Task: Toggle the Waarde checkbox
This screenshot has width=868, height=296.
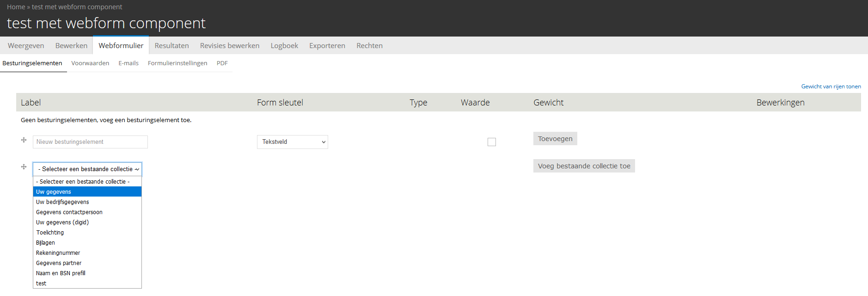Action: tap(491, 142)
